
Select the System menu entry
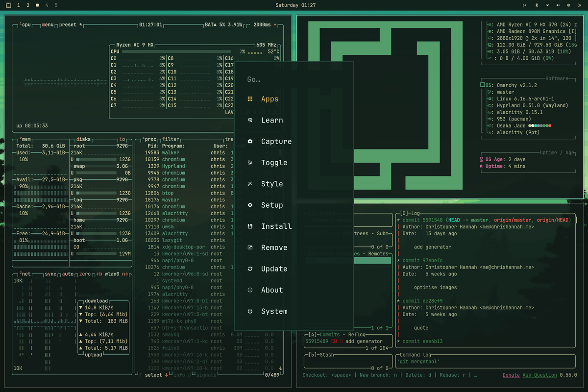294,311
